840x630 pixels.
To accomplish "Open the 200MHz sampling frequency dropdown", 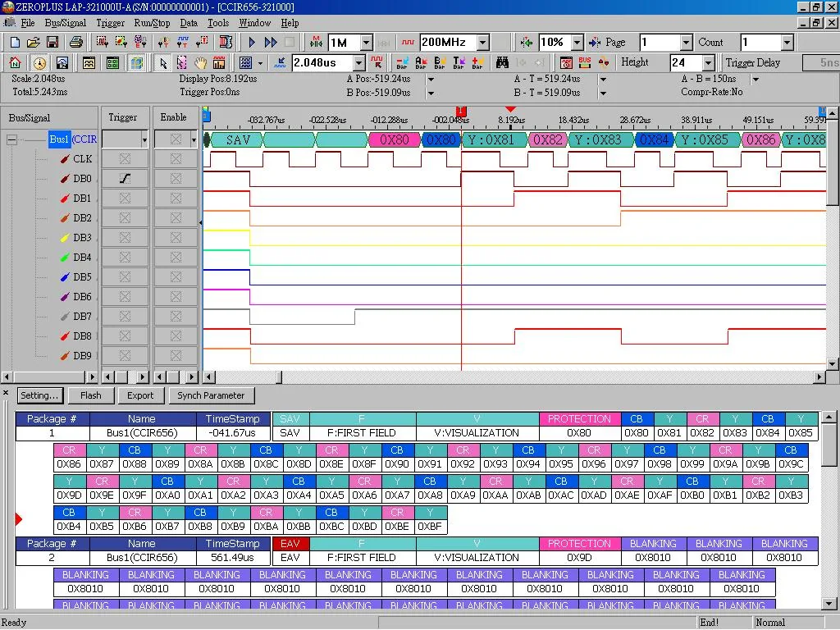I will pos(483,43).
